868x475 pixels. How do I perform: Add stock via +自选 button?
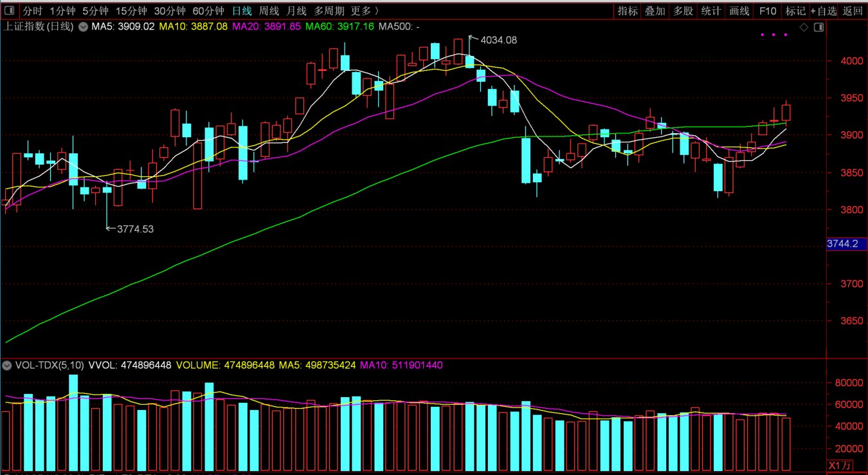[824, 11]
